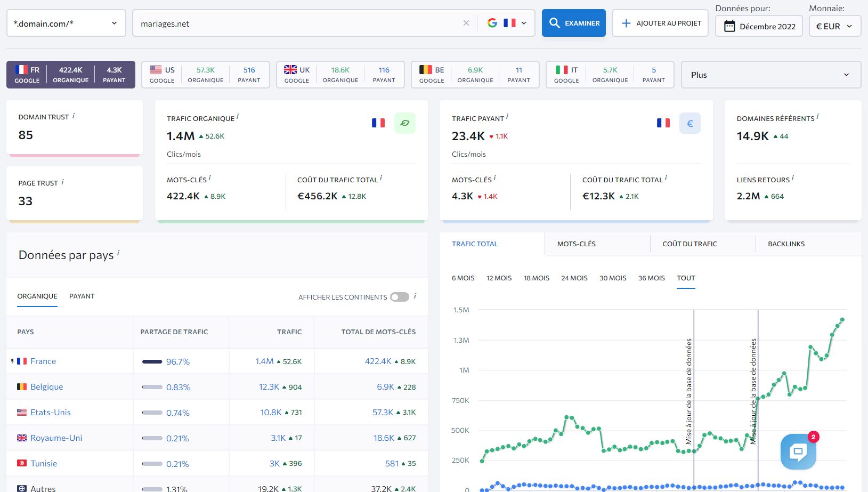The width and height of the screenshot is (868, 492).
Task: Click French flag in Trafic Organique card
Action: 378,123
